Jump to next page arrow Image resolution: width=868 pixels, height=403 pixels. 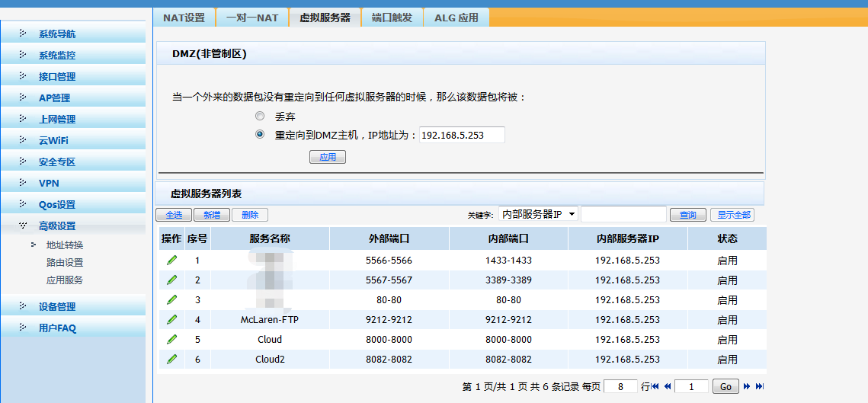747,387
